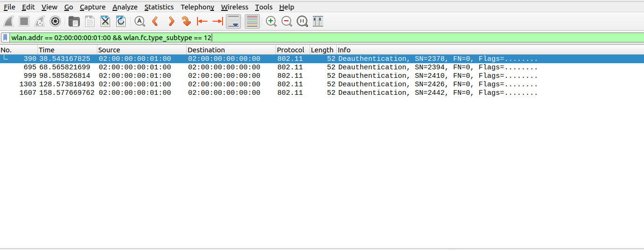This screenshot has height=250, width=644.
Task: Open the Statistics menu
Action: coord(159,7)
